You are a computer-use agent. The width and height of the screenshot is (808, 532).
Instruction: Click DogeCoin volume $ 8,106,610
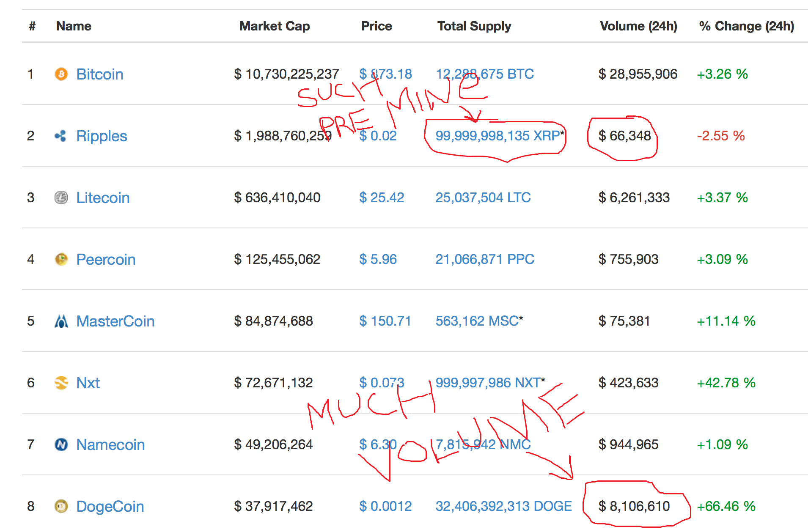(634, 506)
